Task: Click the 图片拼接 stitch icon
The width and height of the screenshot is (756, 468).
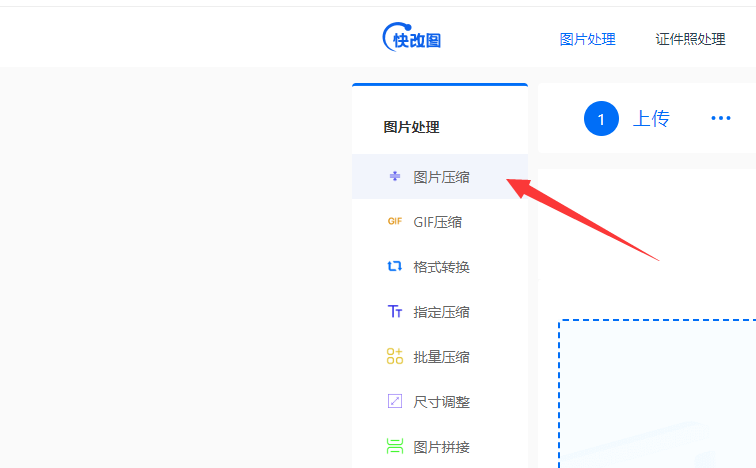Action: tap(394, 446)
